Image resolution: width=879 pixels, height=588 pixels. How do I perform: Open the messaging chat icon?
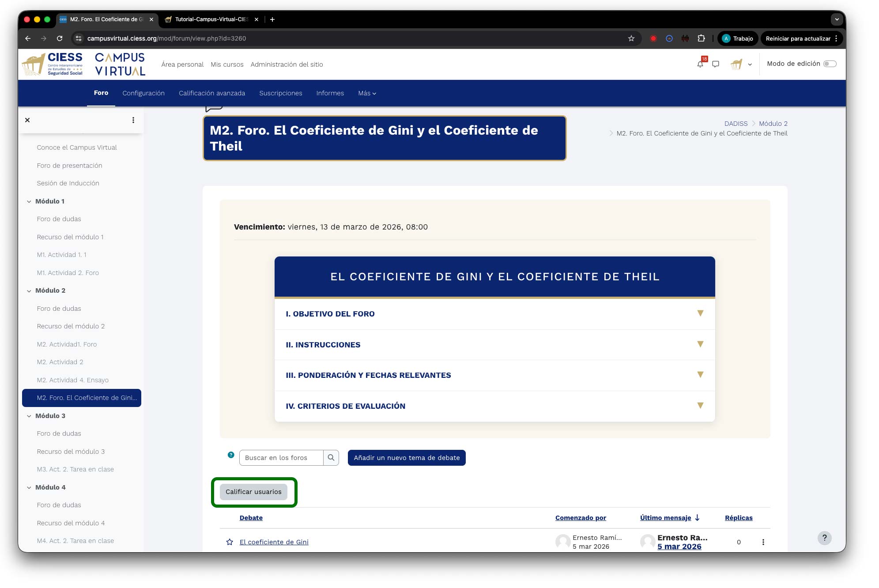(716, 64)
